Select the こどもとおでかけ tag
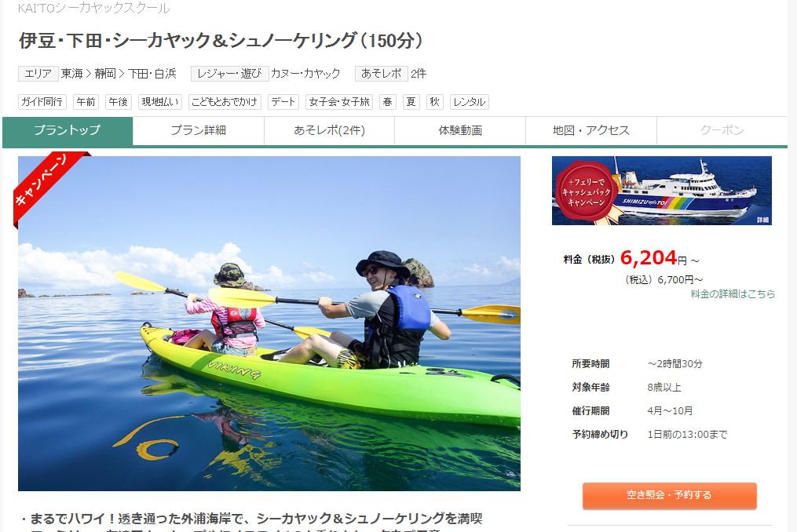Viewport: 797px width, 532px height. coord(224,102)
